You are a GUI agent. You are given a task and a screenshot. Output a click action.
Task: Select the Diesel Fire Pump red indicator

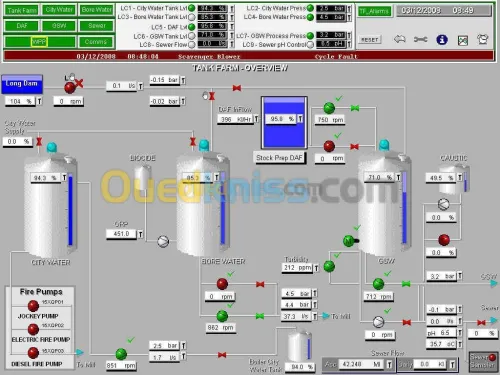(33, 352)
